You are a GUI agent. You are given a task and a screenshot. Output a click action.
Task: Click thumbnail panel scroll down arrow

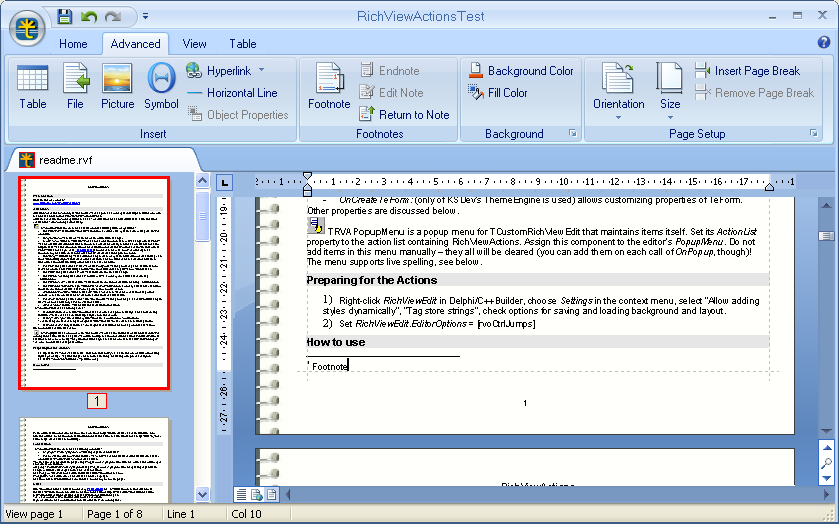pos(202,494)
